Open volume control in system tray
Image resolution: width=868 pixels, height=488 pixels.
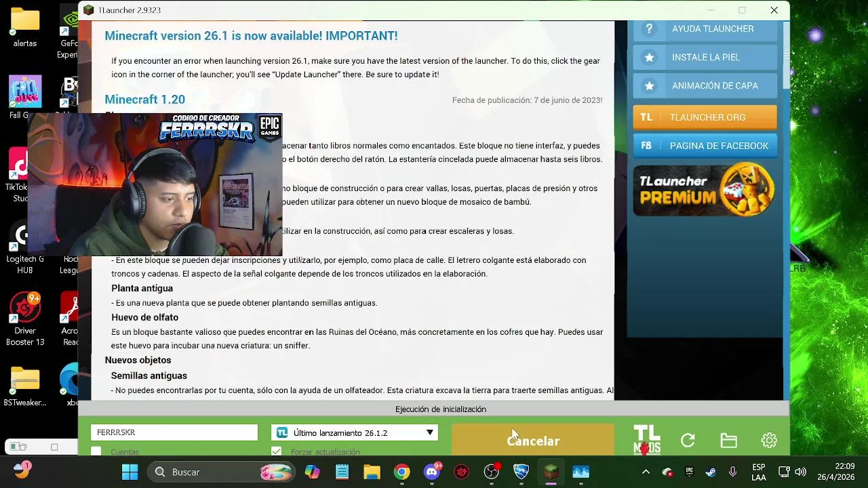(x=801, y=472)
